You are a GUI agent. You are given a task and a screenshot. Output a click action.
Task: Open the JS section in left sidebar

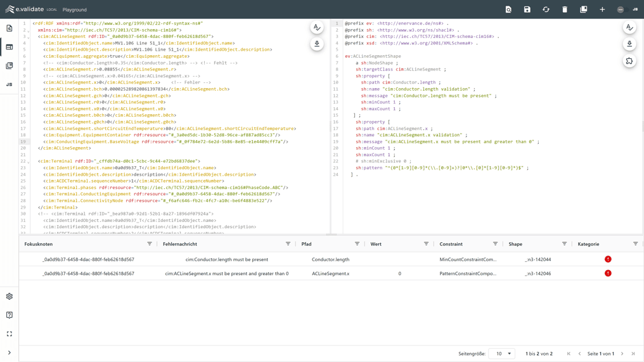click(10, 84)
